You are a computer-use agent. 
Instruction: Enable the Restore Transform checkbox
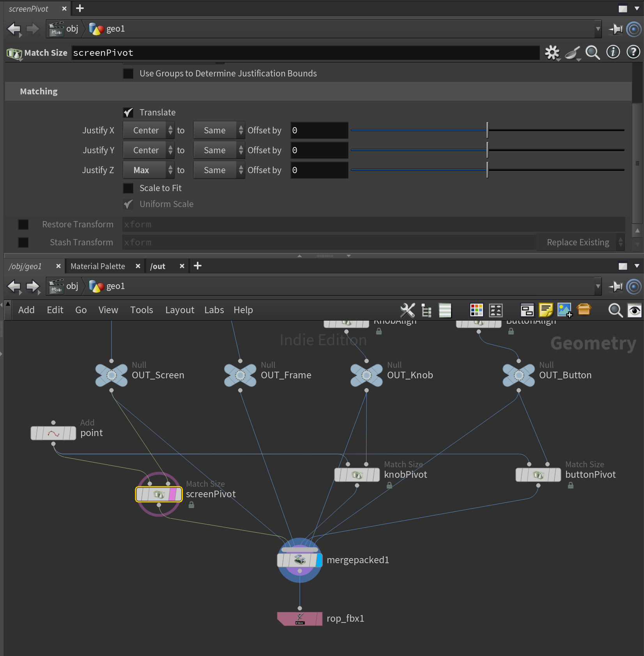click(23, 225)
